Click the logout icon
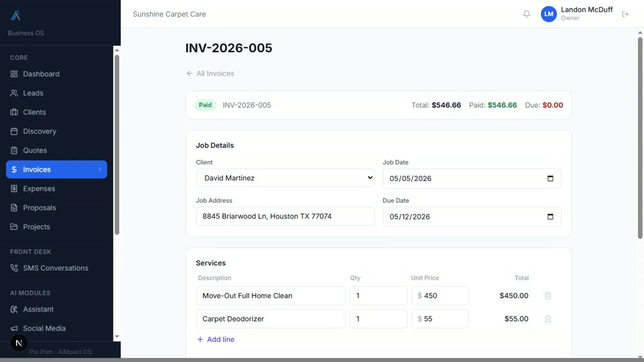The width and height of the screenshot is (644, 362). coord(625,14)
